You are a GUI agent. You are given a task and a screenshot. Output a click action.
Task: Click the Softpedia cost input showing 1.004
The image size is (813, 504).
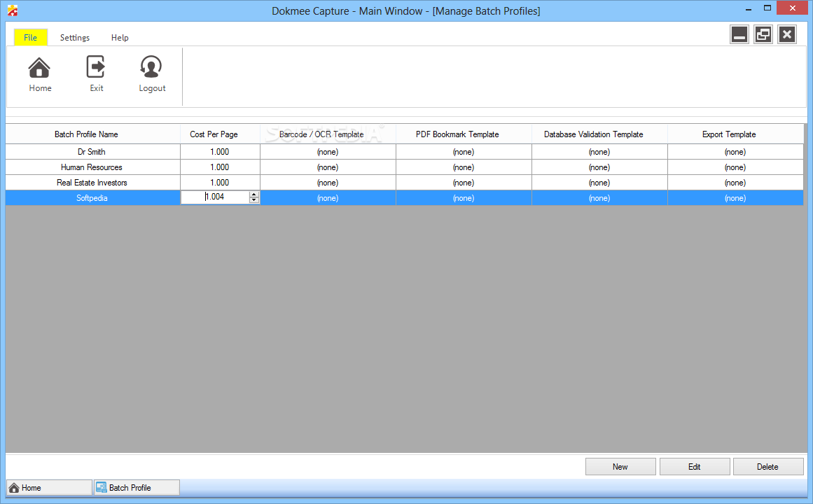[215, 197]
